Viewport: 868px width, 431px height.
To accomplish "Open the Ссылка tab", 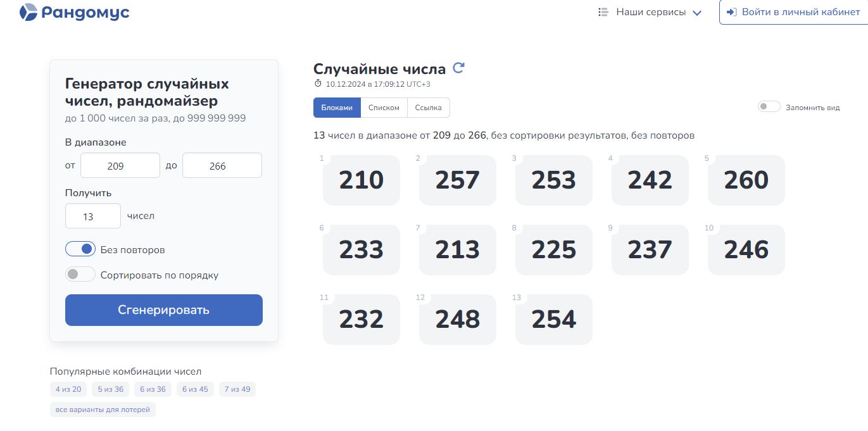I will coord(428,108).
